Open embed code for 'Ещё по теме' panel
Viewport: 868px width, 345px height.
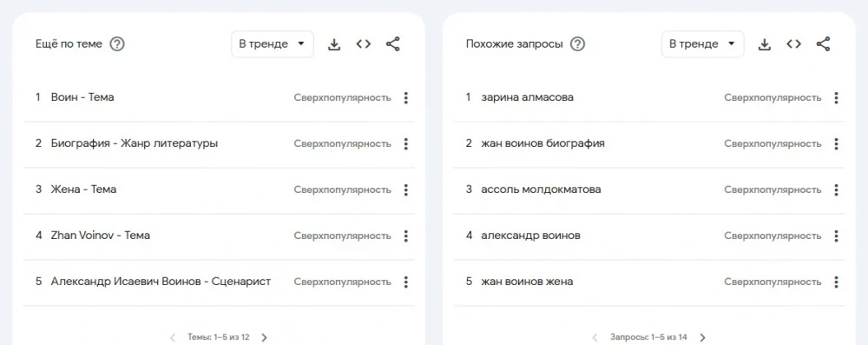pyautogui.click(x=363, y=44)
